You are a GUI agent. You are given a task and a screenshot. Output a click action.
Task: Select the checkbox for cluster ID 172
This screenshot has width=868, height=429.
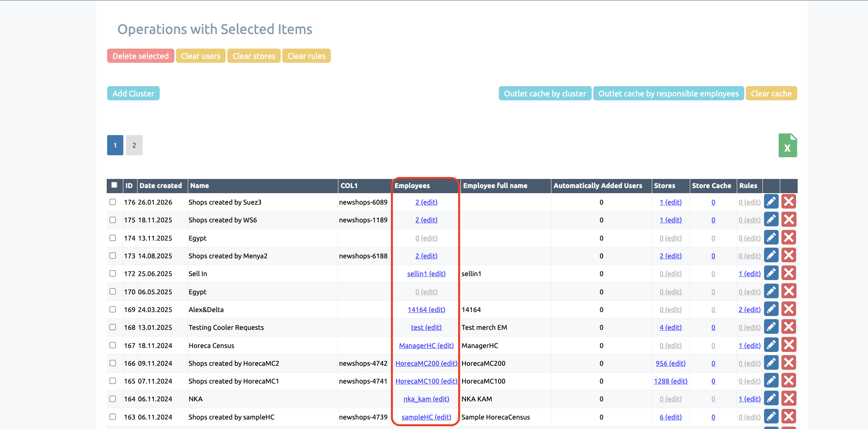(x=113, y=273)
